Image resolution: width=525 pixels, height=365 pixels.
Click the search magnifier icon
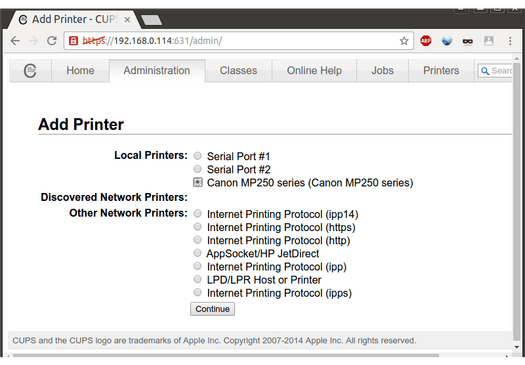click(484, 71)
